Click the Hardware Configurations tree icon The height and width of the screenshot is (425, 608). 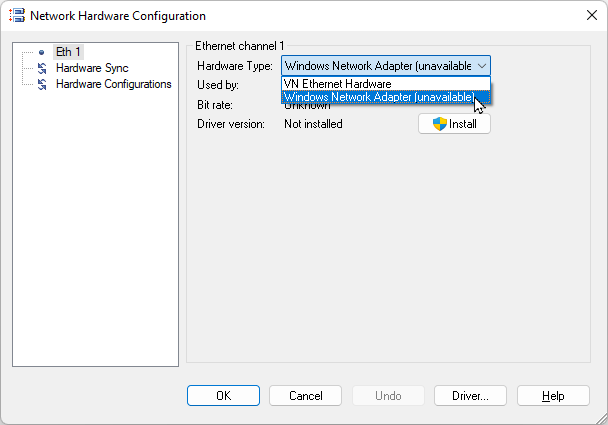(41, 84)
